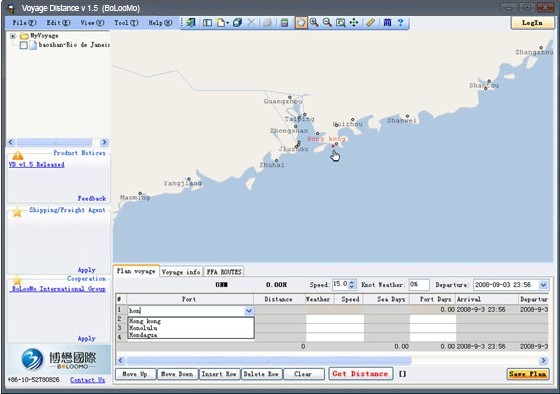560x394 pixels.
Task: Open the calculator icon in toolbar
Action: pos(284,23)
